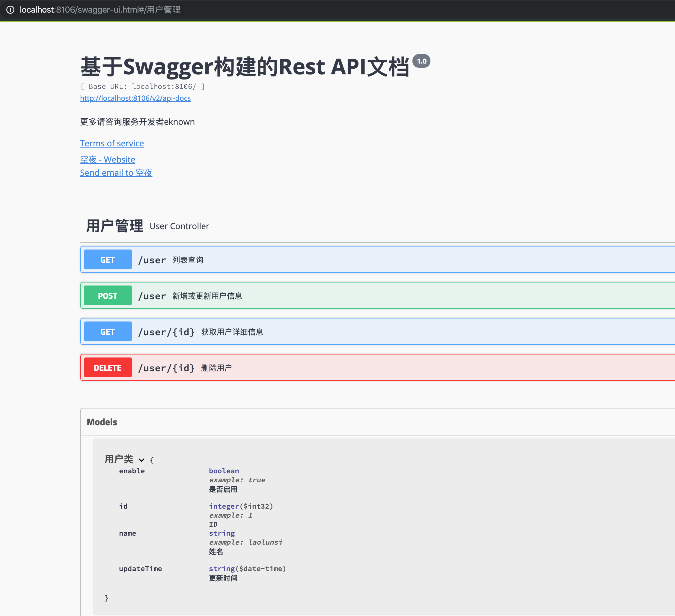This screenshot has width=675, height=616.
Task: Click the green POST badge on /user
Action: [x=108, y=295]
